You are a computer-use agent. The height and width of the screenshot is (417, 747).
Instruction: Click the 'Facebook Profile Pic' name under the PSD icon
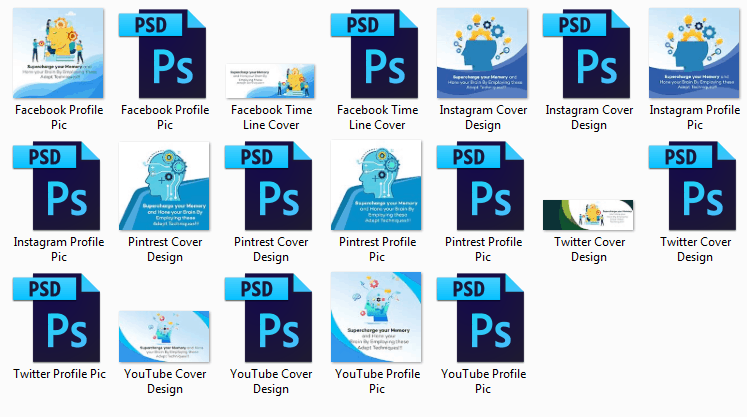[165, 117]
